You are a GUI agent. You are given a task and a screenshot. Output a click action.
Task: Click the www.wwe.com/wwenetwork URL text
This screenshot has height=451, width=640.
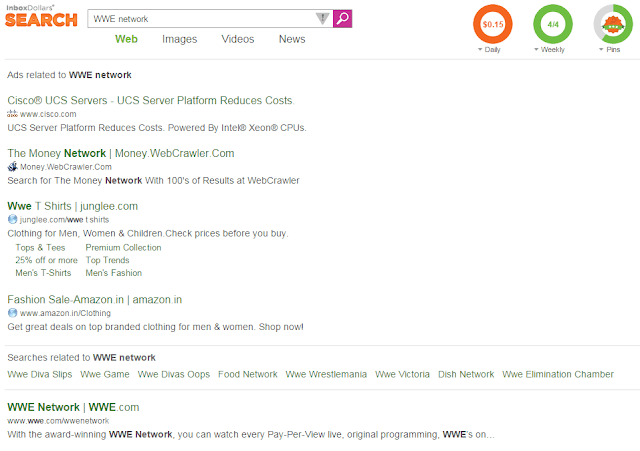(58, 421)
